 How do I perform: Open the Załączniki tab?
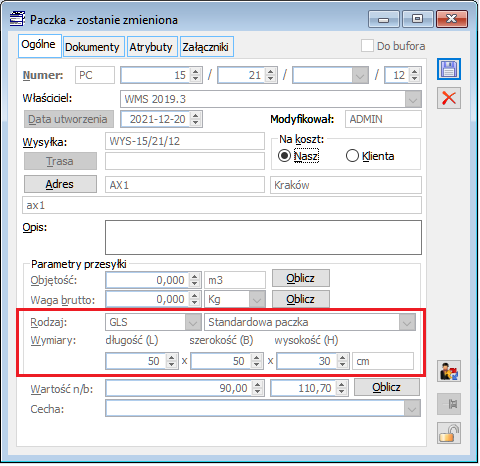(x=205, y=47)
